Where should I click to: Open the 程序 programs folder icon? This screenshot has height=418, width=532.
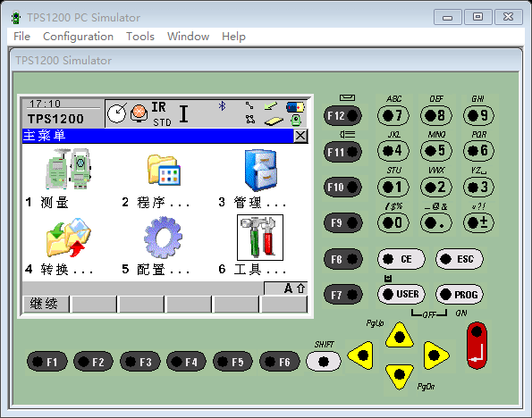[x=164, y=170]
